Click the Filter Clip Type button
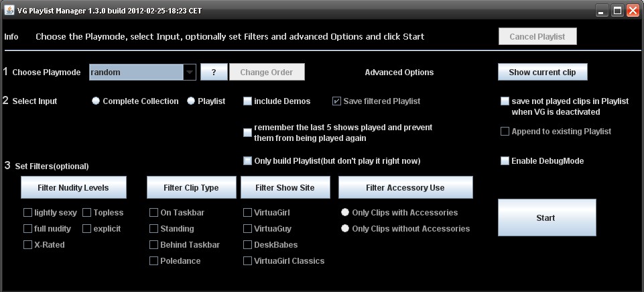The height and width of the screenshot is (292, 644). pyautogui.click(x=191, y=188)
